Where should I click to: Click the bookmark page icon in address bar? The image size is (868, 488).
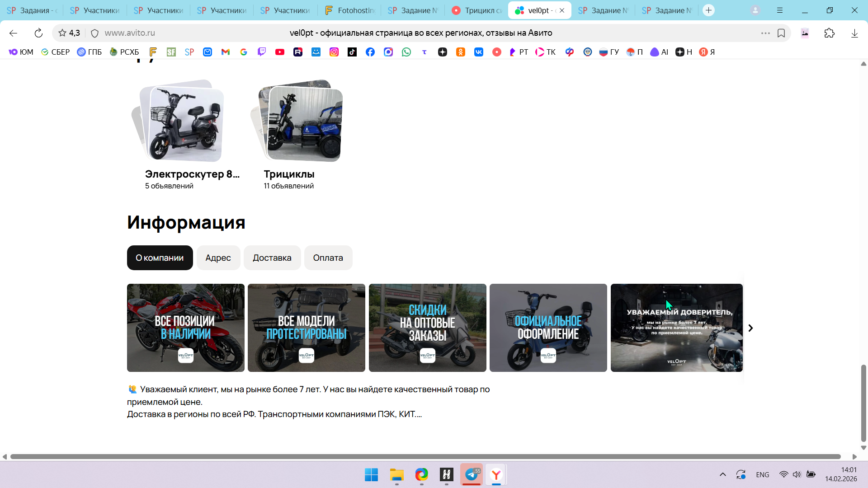[x=781, y=33]
